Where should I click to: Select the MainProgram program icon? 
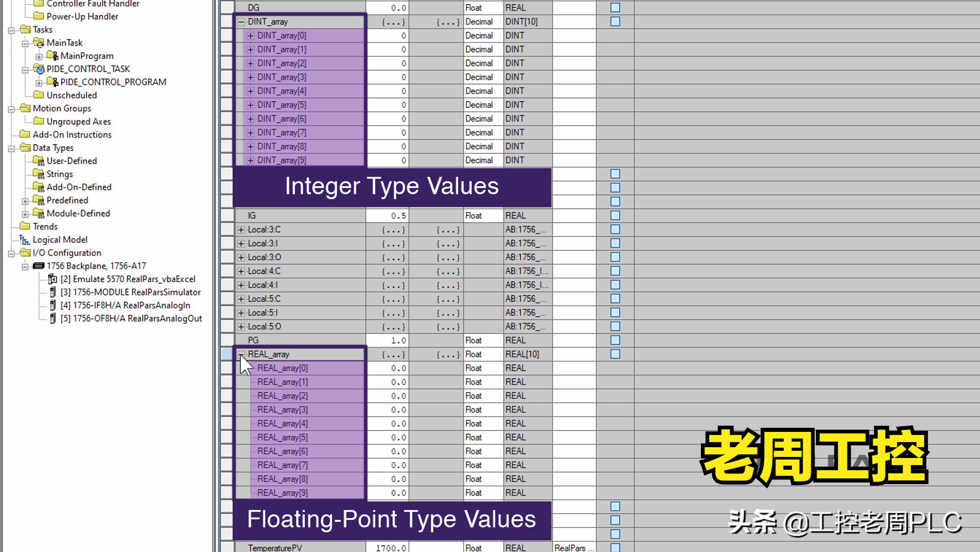pyautogui.click(x=52, y=55)
